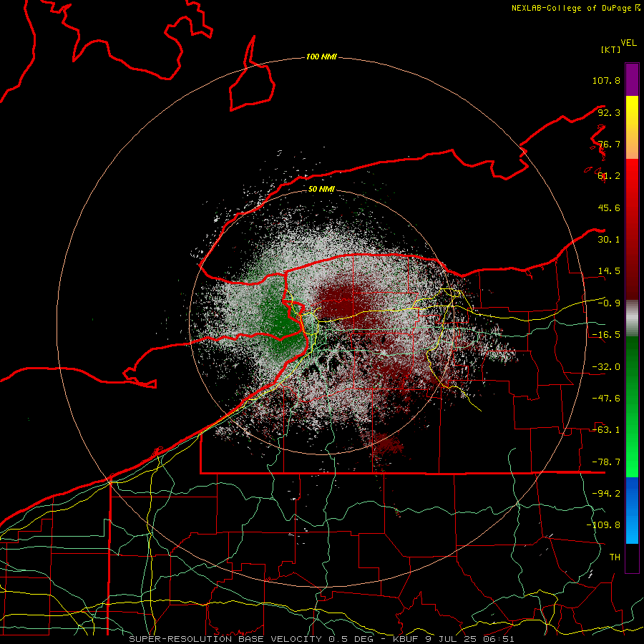Select the -94.2 scale value
The image size is (644, 644).
(x=606, y=493)
